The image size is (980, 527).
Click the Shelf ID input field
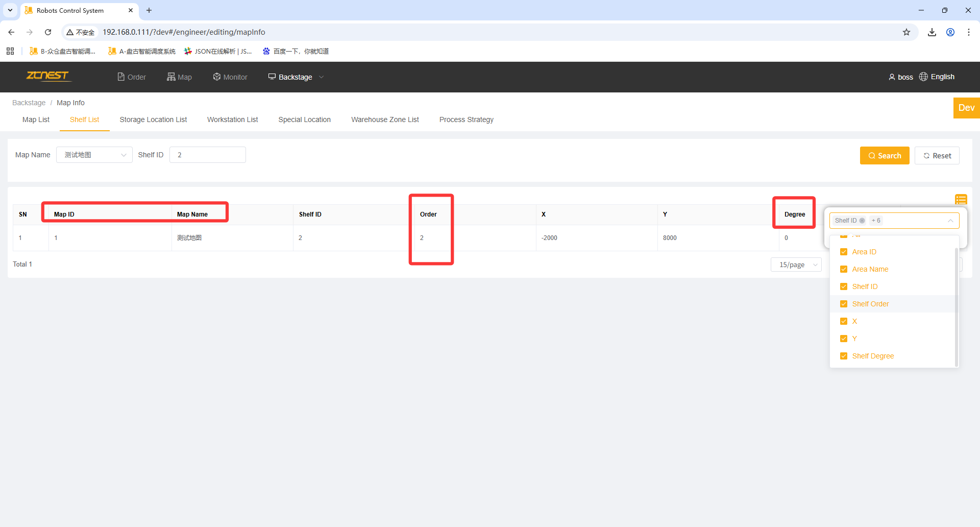click(208, 155)
